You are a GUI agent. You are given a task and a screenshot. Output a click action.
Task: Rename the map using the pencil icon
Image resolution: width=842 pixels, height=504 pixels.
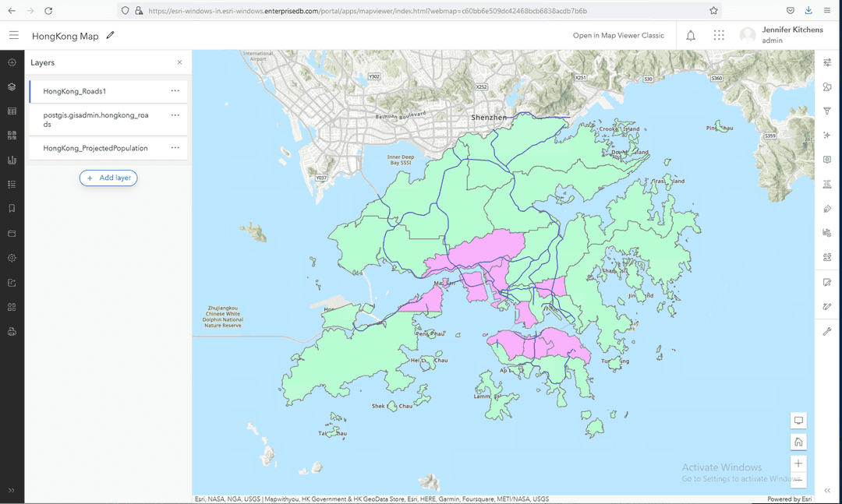coord(110,35)
